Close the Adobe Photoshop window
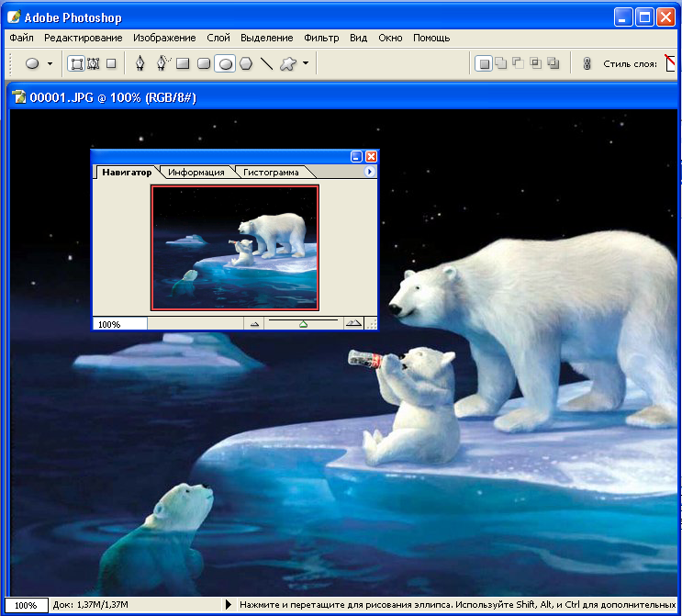The image size is (682, 616). click(665, 17)
